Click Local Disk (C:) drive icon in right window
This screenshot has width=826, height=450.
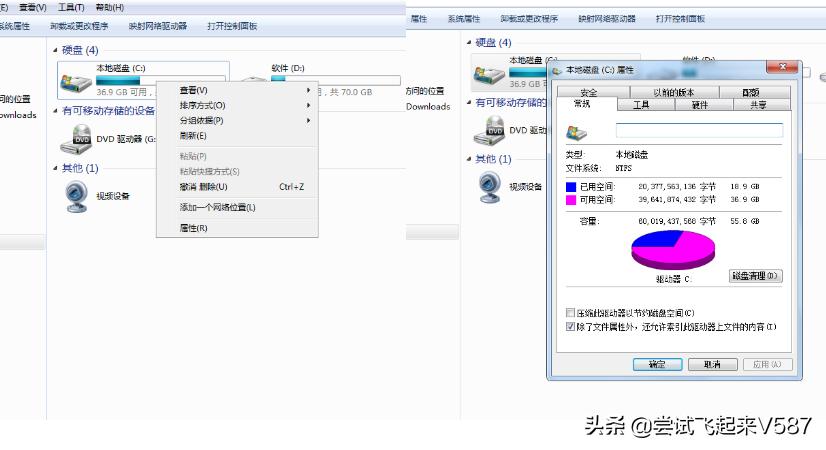489,75
